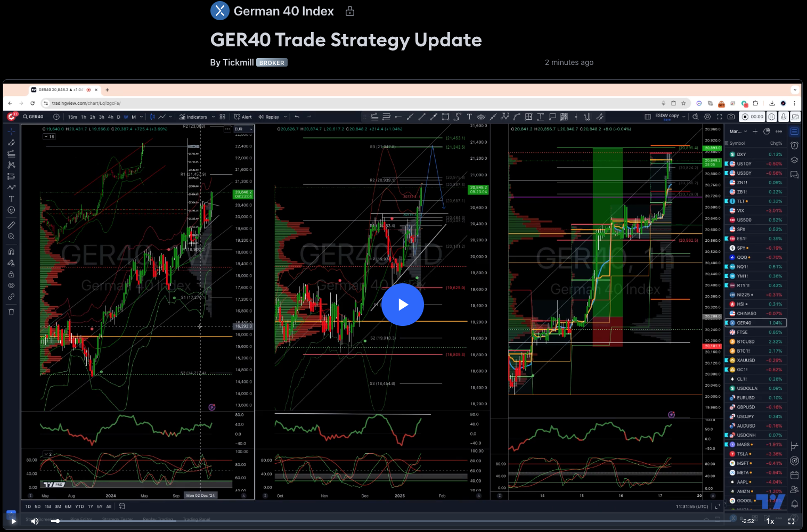This screenshot has width=807, height=532.
Task: Select the W weekly timeframe
Action: [x=126, y=117]
